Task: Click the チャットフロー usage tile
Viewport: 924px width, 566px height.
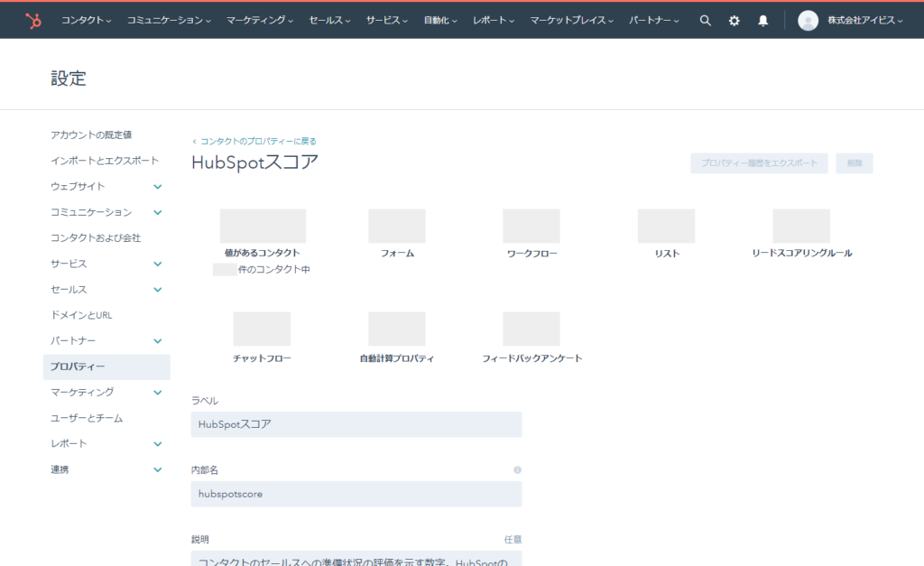Action: coord(263,338)
